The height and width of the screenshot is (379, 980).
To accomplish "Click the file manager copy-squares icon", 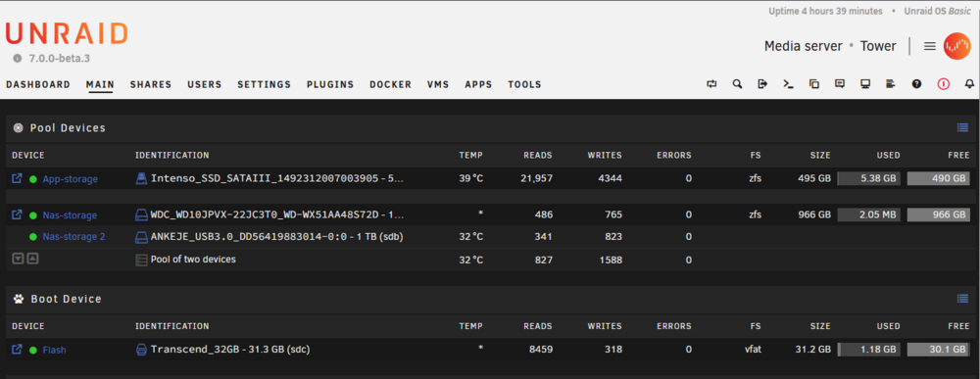I will click(813, 84).
